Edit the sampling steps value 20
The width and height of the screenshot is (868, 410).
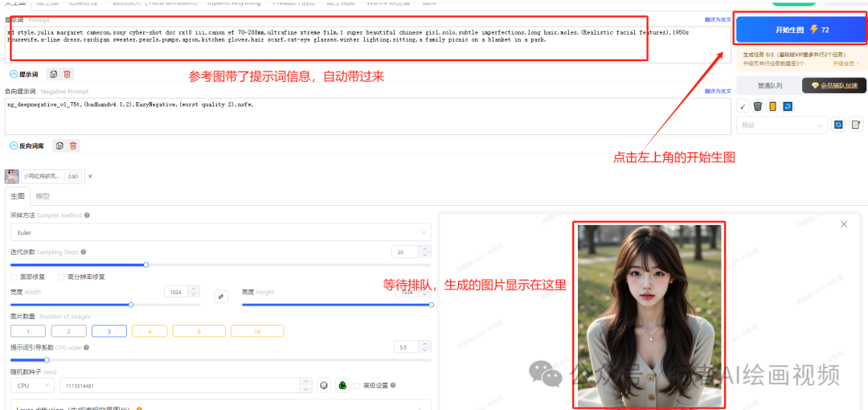[x=406, y=252]
